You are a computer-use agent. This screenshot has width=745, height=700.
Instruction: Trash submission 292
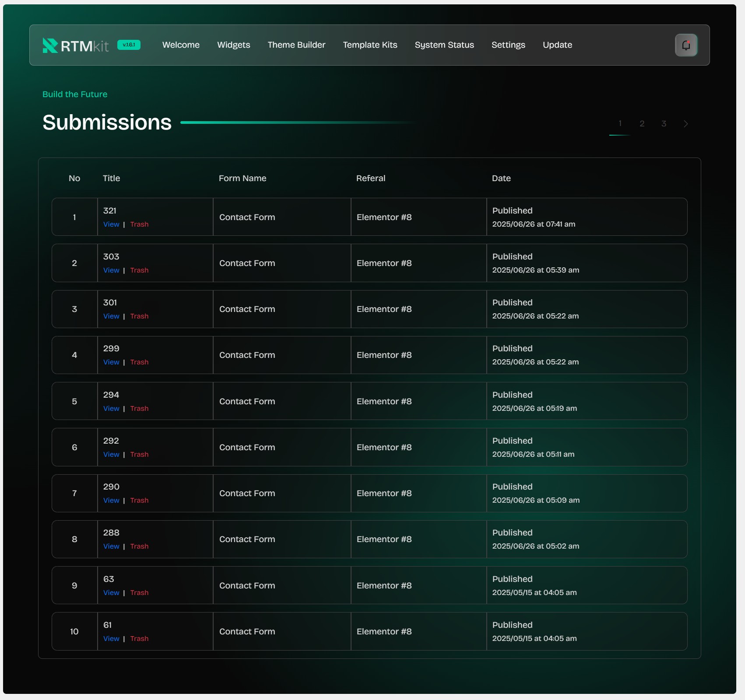click(139, 455)
